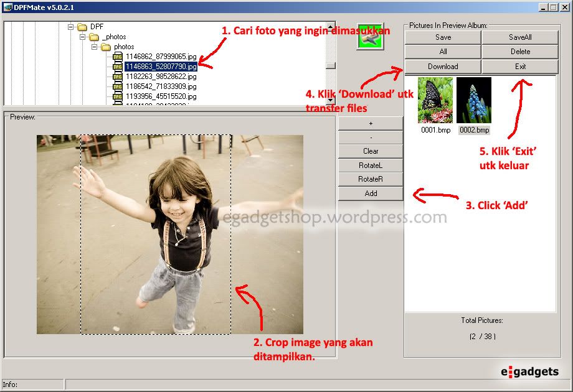Collapse the DPF folder tree node
Viewport: 573px width, 392px height.
point(70,27)
